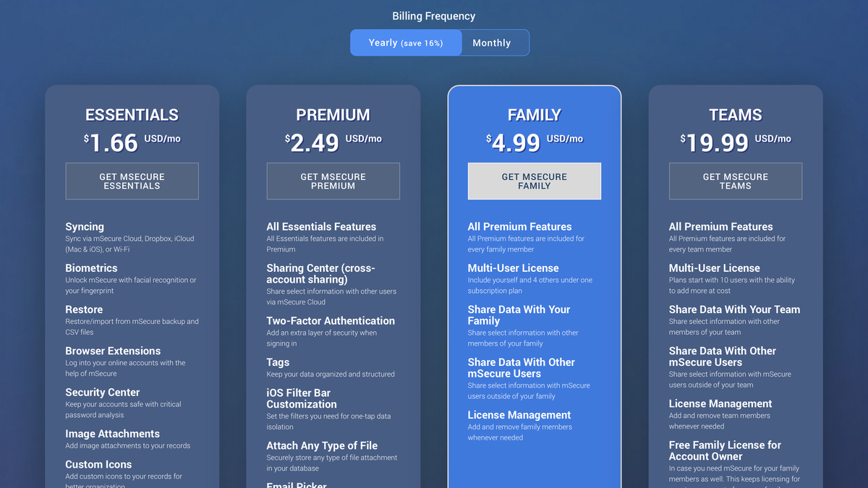Click the Security Center feature heading
868x488 pixels.
[x=103, y=392]
